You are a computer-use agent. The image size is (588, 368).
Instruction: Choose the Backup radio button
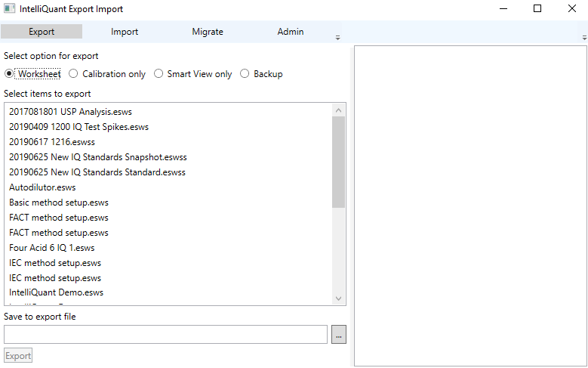(245, 73)
